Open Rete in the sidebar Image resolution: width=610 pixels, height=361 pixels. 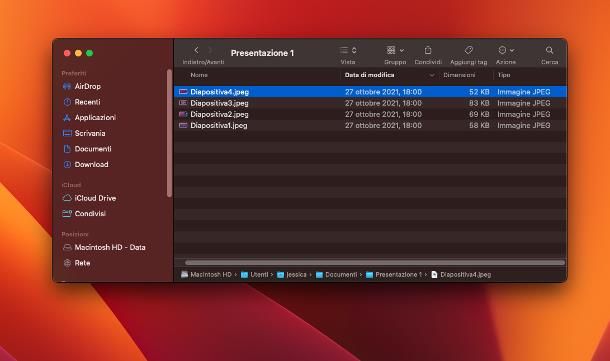82,263
